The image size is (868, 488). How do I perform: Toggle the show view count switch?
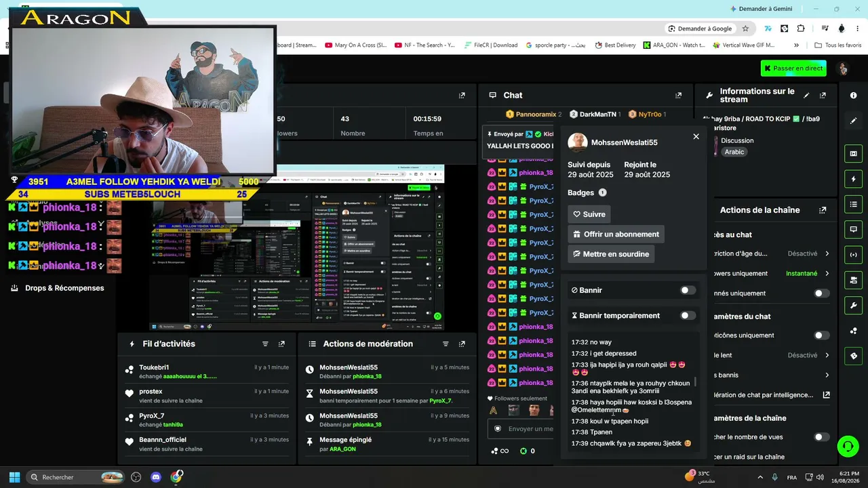pyautogui.click(x=821, y=437)
